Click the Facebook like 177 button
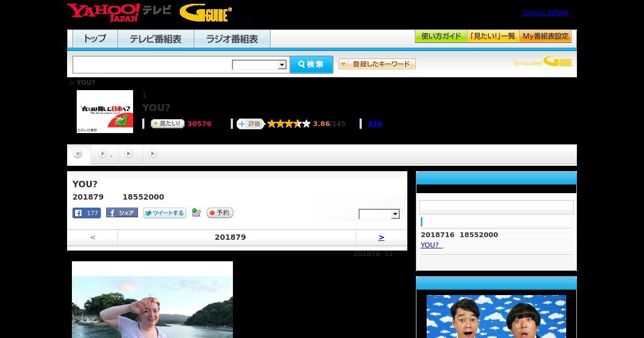The width and height of the screenshot is (644, 338). pos(86,213)
